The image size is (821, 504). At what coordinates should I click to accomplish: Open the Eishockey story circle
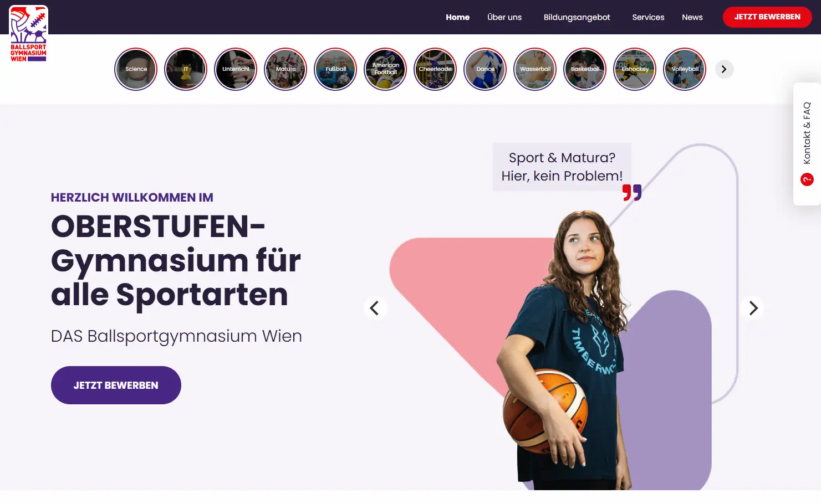tap(635, 69)
